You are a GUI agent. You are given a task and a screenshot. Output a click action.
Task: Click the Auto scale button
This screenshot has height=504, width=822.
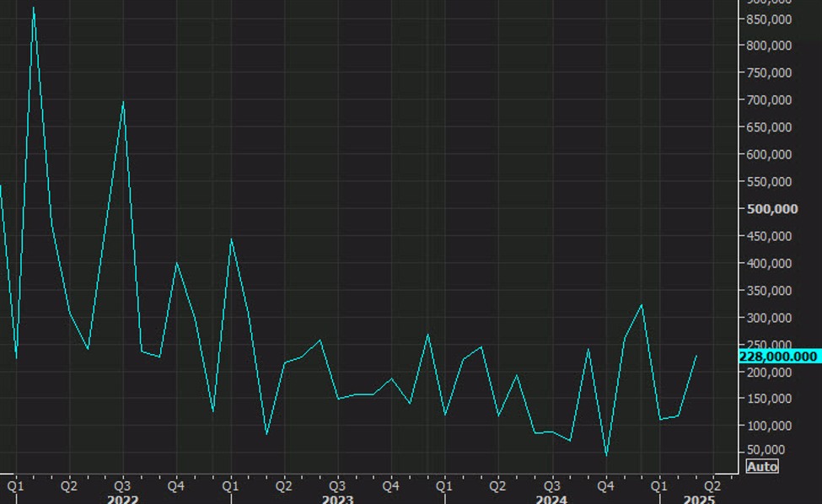[x=762, y=467]
